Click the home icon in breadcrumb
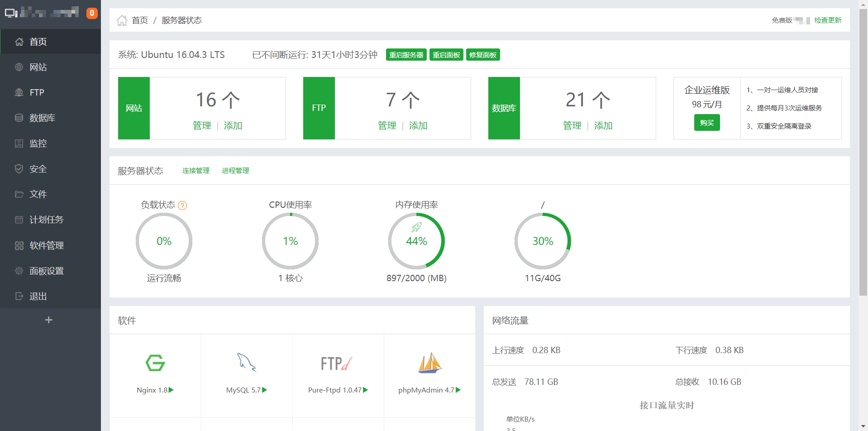 (x=122, y=20)
